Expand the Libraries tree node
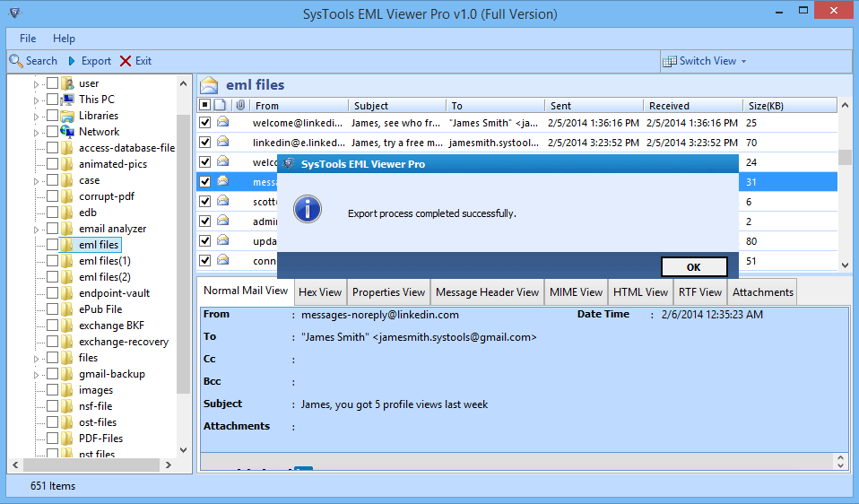The image size is (859, 504). click(36, 117)
